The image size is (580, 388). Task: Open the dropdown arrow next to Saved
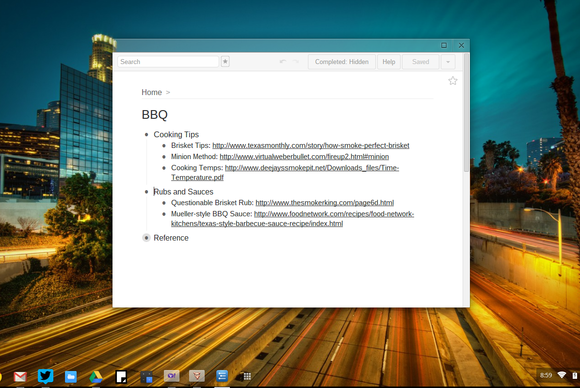448,62
